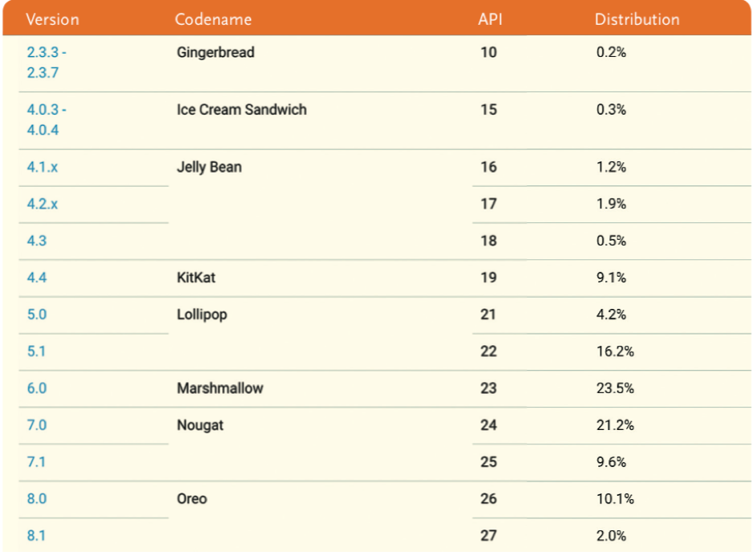The image size is (756, 556).
Task: Open the 2.3.3 - 2.3.7 version link
Action: tap(46, 63)
